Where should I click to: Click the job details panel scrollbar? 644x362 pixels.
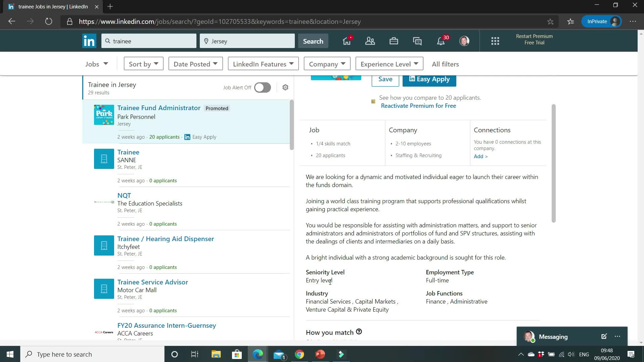tap(553, 163)
